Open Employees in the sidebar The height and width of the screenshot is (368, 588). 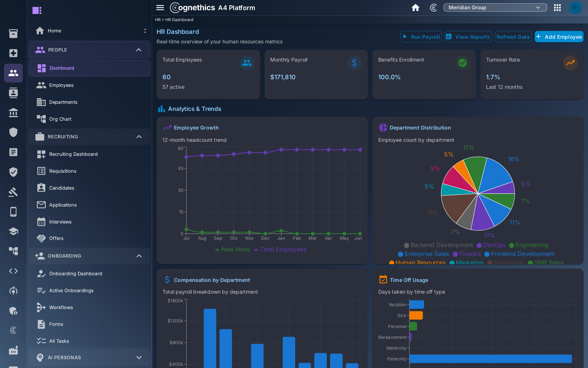pyautogui.click(x=89, y=85)
